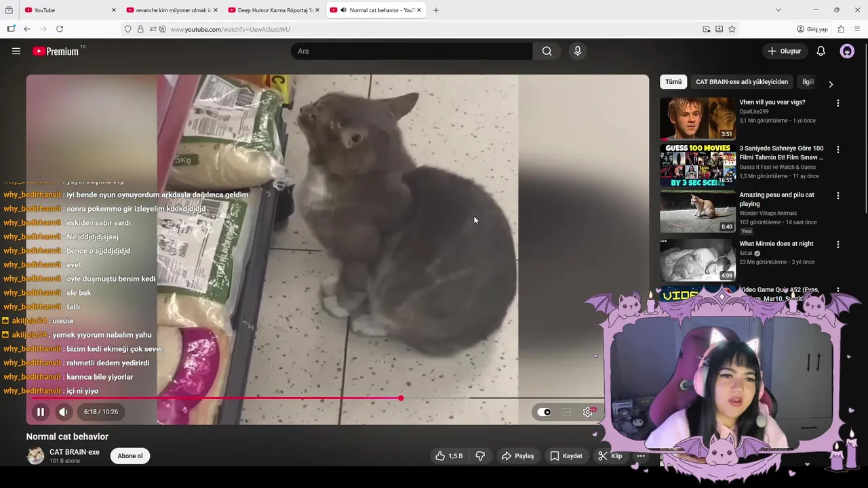Start voice search with the microphone icon
This screenshot has width=868, height=488.
[x=577, y=51]
